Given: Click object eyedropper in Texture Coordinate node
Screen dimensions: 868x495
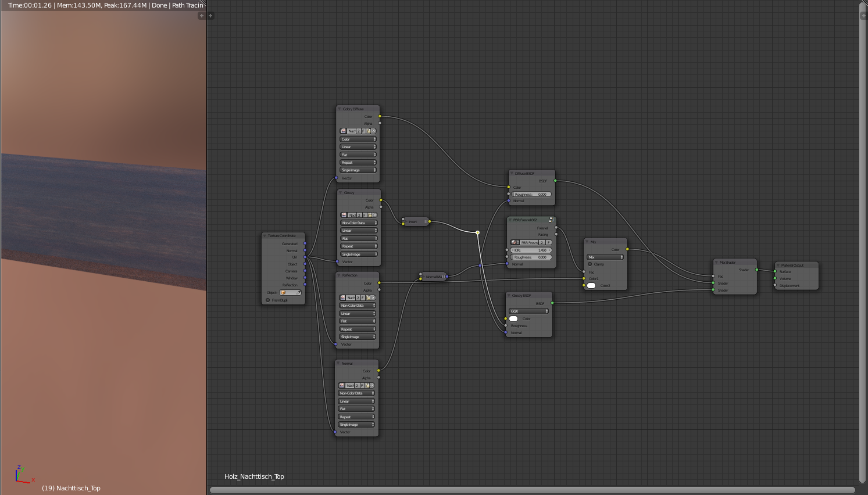Looking at the screenshot, I should pyautogui.click(x=299, y=292).
